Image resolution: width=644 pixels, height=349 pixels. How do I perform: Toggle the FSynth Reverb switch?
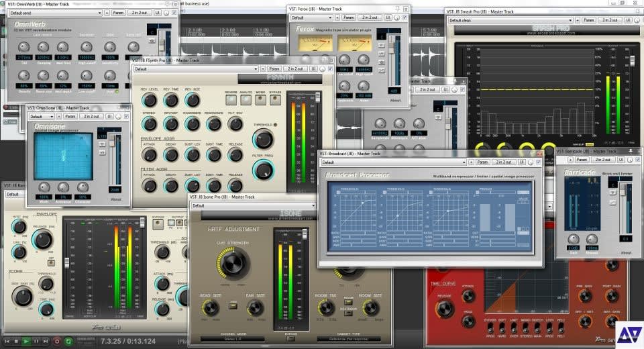point(231,100)
